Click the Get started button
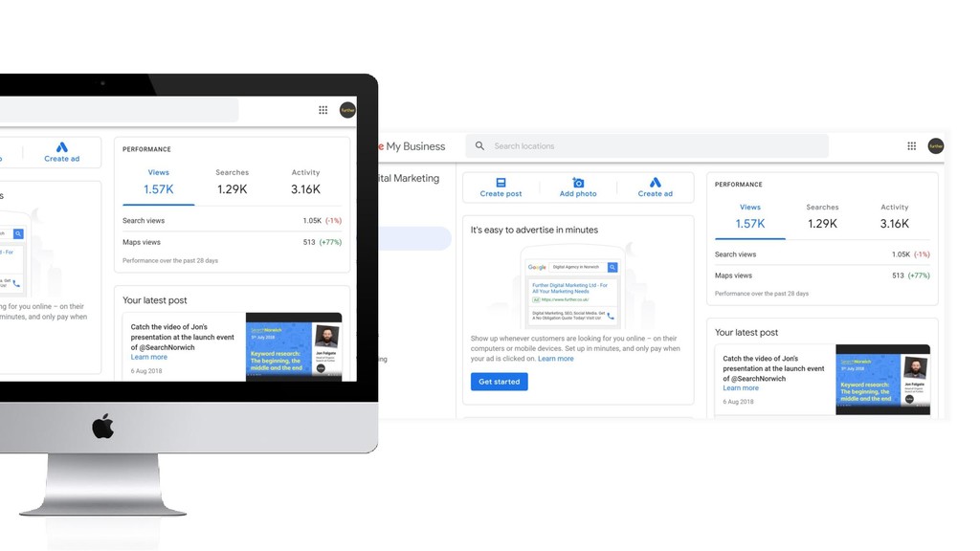 (499, 382)
